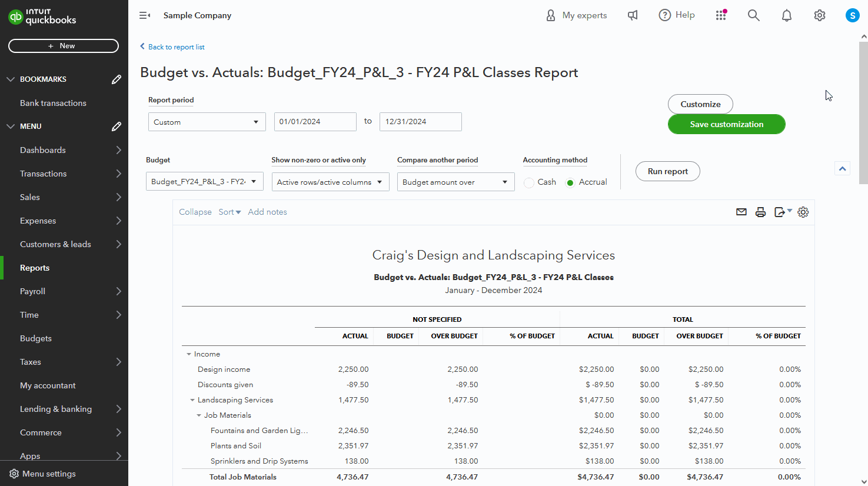Click the print report icon
868x486 pixels.
coord(760,212)
